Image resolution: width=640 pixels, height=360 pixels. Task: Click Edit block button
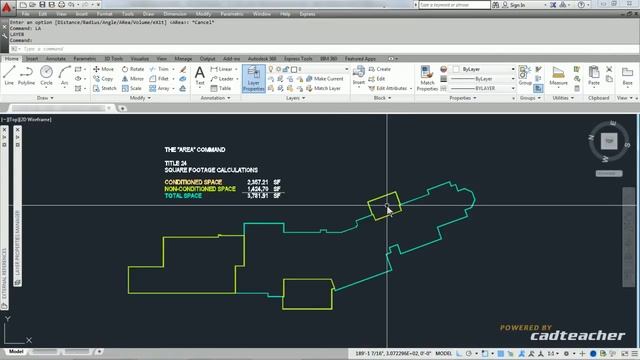tap(377, 78)
